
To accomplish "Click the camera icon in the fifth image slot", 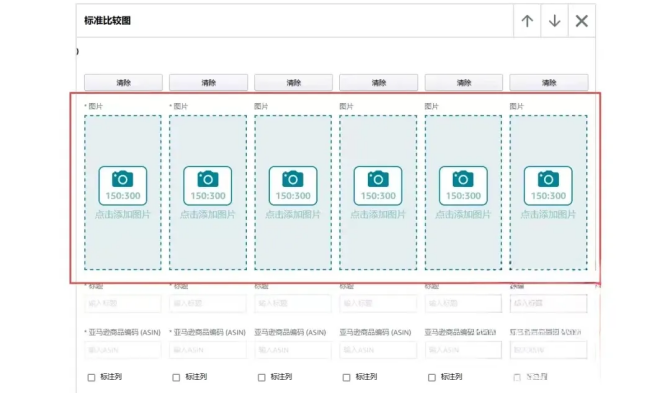I will 463,179.
